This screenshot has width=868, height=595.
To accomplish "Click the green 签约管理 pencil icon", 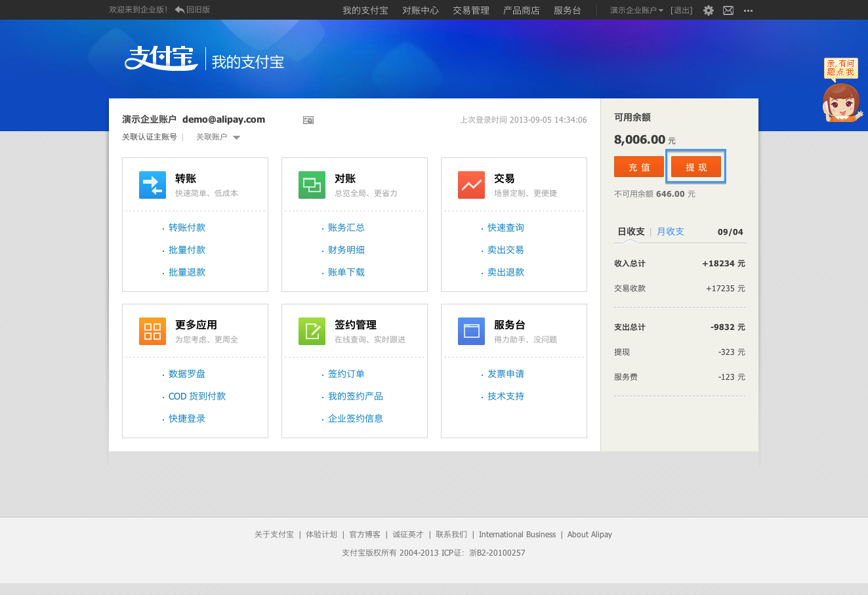I will coord(312,331).
